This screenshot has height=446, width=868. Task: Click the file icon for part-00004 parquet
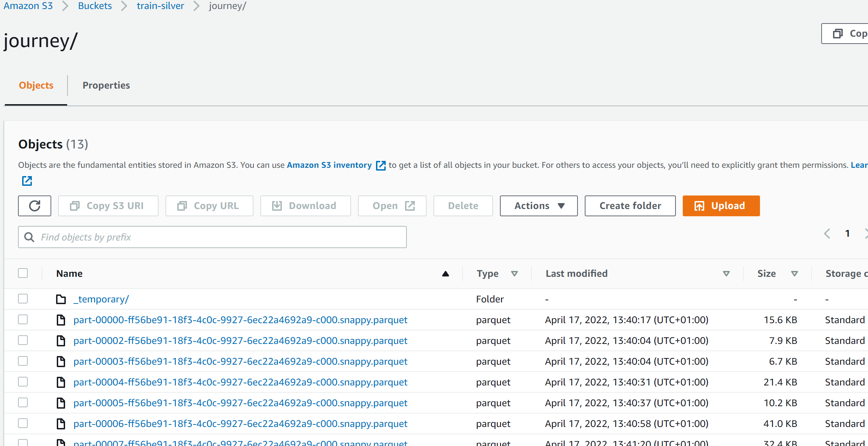(x=61, y=382)
